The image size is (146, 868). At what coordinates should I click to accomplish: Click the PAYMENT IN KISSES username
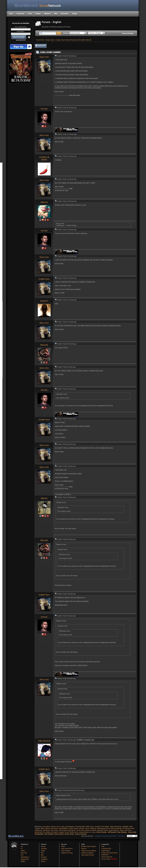44,158
